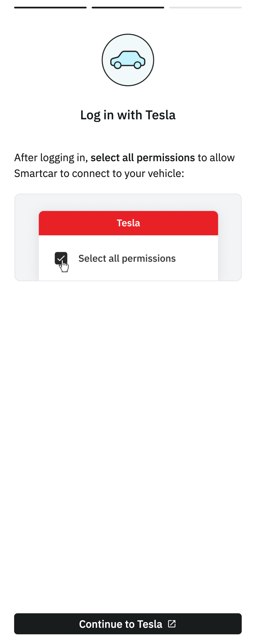Click the external link icon on Continue to Tesla
This screenshot has height=644, width=255.
point(172,624)
